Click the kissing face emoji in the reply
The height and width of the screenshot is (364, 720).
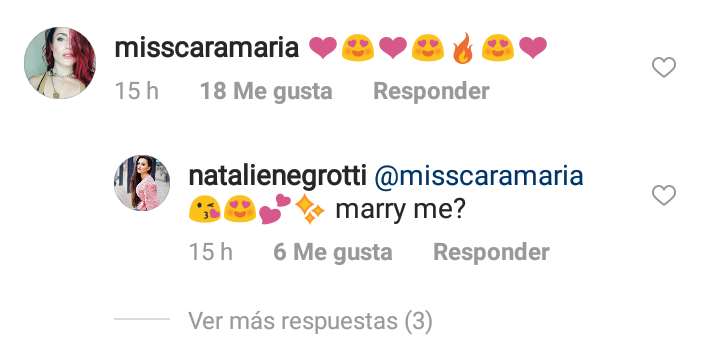click(205, 209)
